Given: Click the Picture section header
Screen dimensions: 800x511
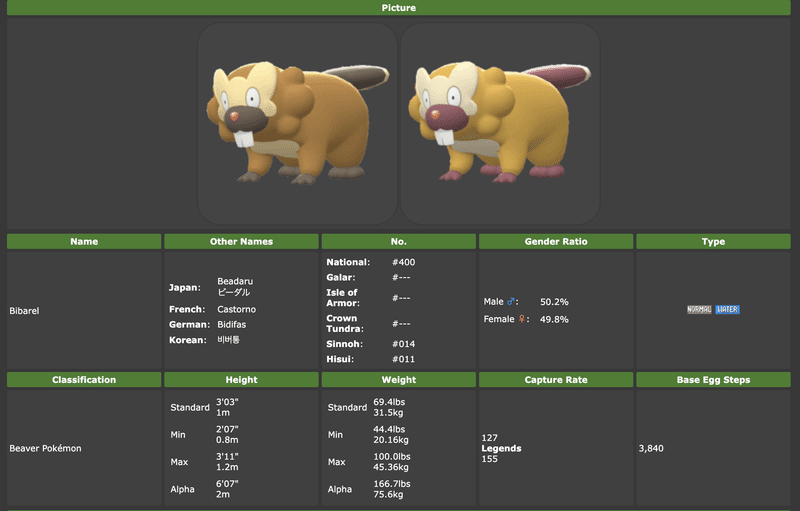Looking at the screenshot, I should pyautogui.click(x=398, y=8).
